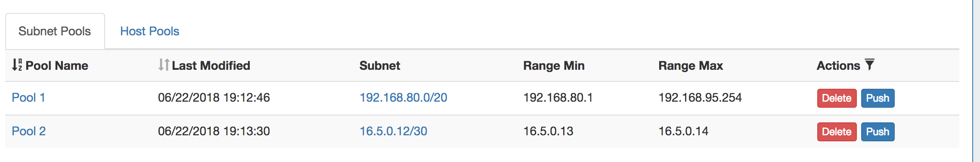980x162 pixels.
Task: Push Pool 2 configuration
Action: click(878, 132)
